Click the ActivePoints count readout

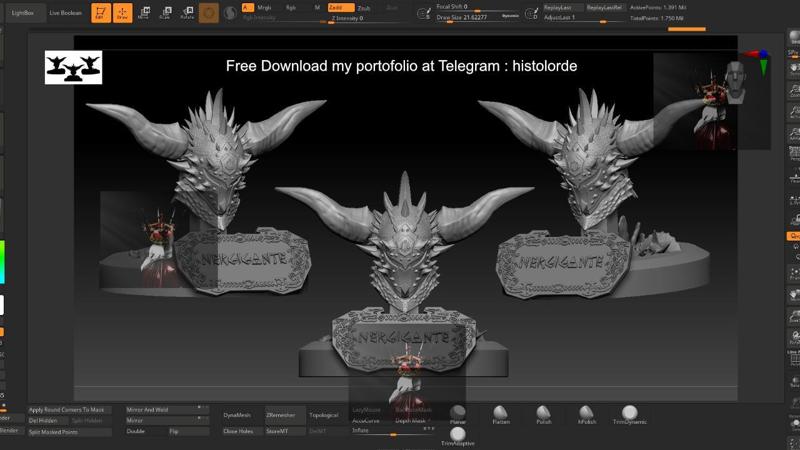coord(658,8)
